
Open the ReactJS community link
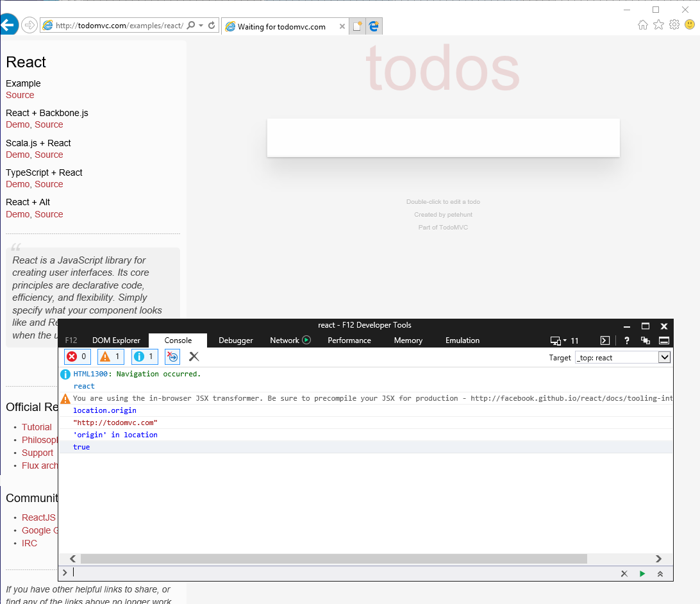point(39,517)
